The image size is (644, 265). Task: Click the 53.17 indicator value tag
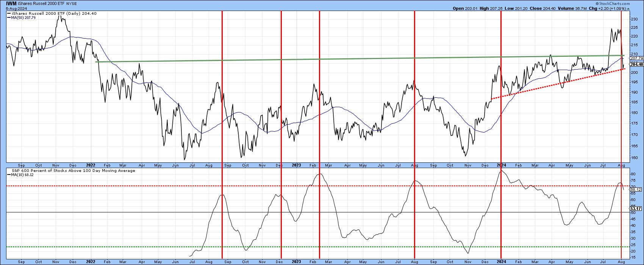[636, 209]
